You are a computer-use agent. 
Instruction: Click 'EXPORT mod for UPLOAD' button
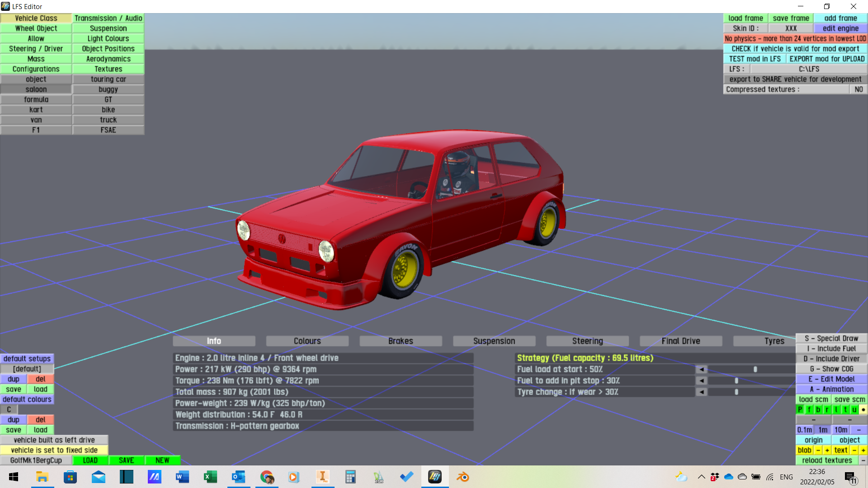coord(827,59)
